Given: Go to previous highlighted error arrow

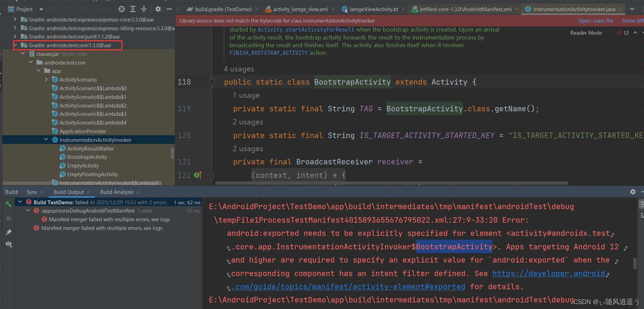Looking at the screenshot, I should 635,33.
